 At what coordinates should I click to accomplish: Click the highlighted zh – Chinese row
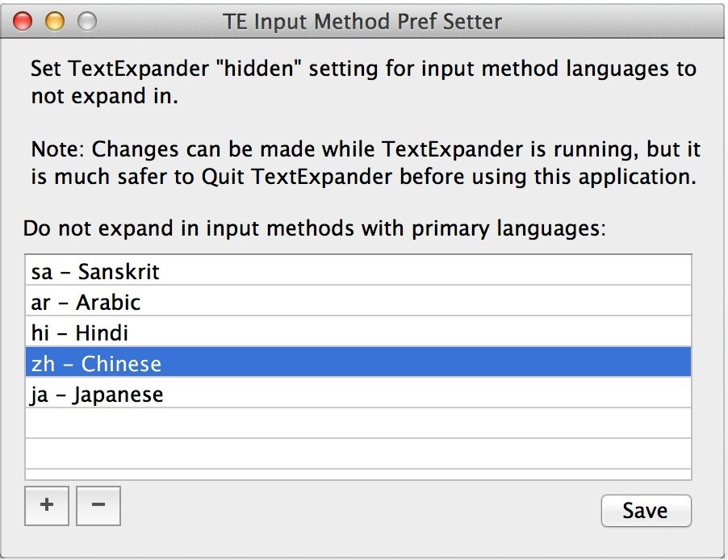tap(358, 361)
